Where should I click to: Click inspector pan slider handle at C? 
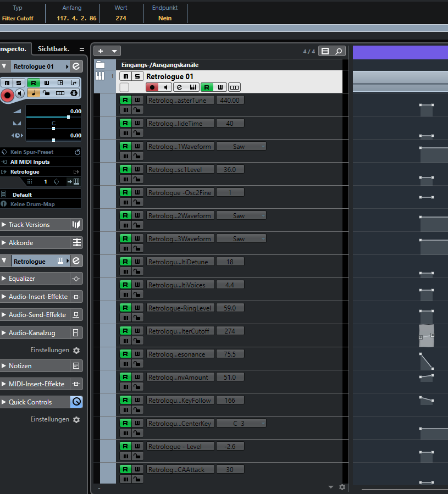54,129
